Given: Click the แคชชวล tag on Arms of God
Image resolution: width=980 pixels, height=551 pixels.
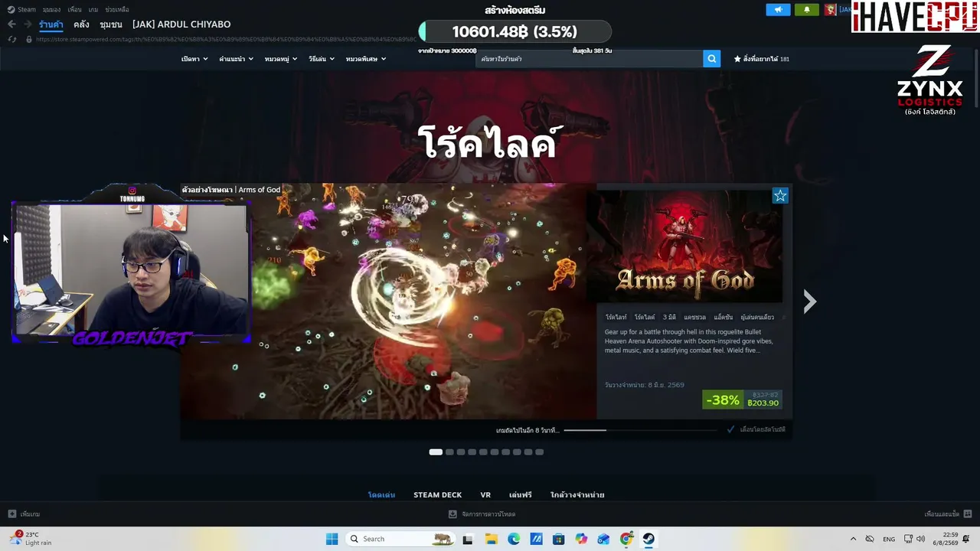Looking at the screenshot, I should tap(694, 317).
